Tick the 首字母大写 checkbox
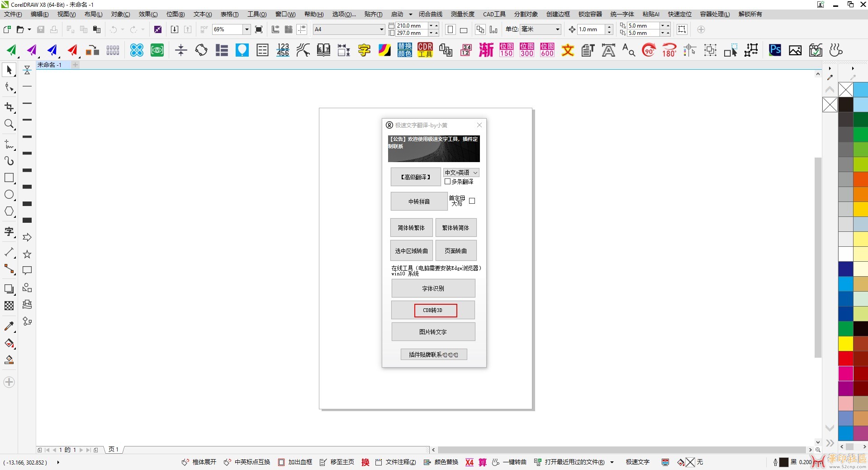Viewport: 868px width, 470px height. (472, 201)
